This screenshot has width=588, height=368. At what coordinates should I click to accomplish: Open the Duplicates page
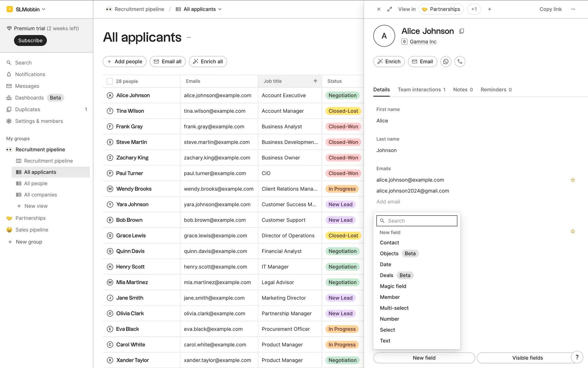[x=28, y=109]
